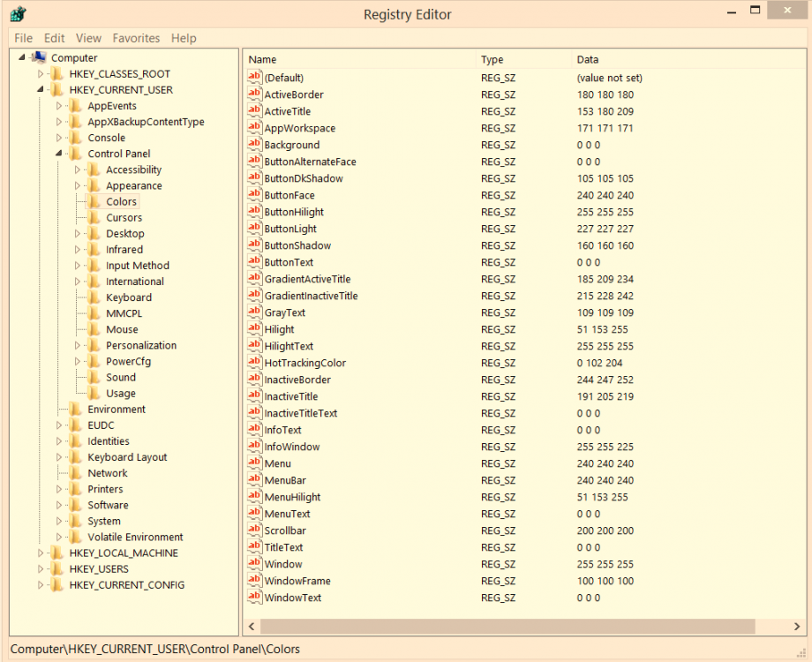Collapse the Control Panel key
The height and width of the screenshot is (662, 812).
tap(58, 154)
